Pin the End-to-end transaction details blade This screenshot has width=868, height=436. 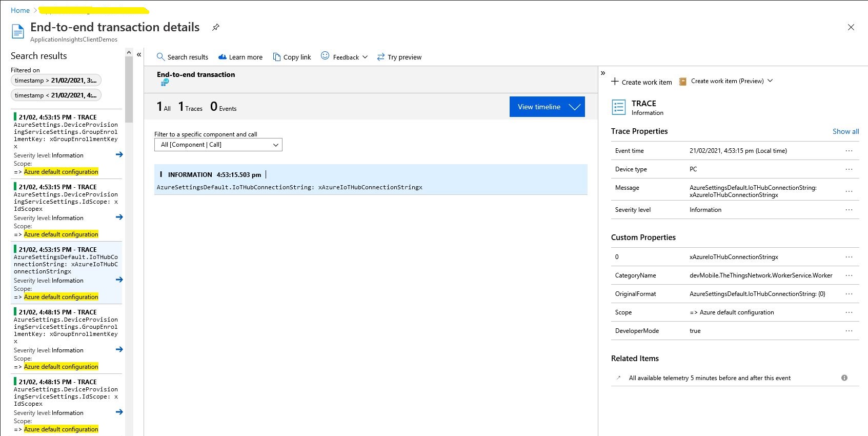click(216, 28)
